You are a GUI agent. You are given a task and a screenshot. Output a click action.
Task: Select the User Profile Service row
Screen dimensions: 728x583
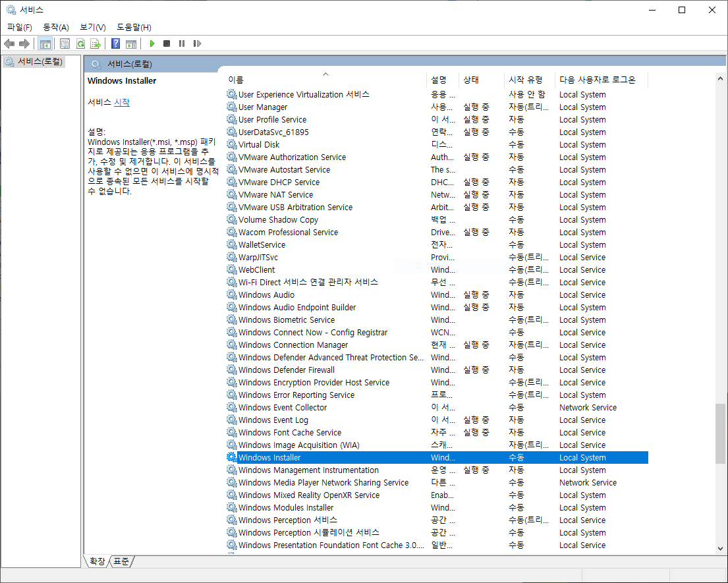(x=437, y=119)
